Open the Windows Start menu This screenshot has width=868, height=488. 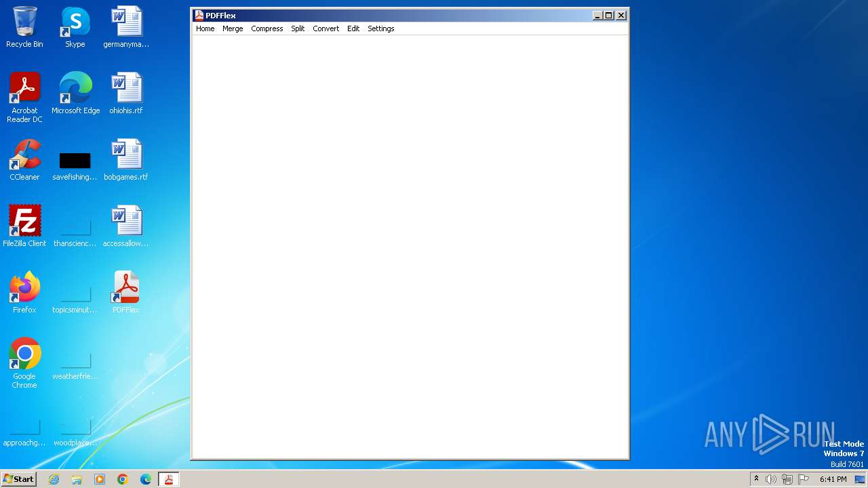point(18,479)
